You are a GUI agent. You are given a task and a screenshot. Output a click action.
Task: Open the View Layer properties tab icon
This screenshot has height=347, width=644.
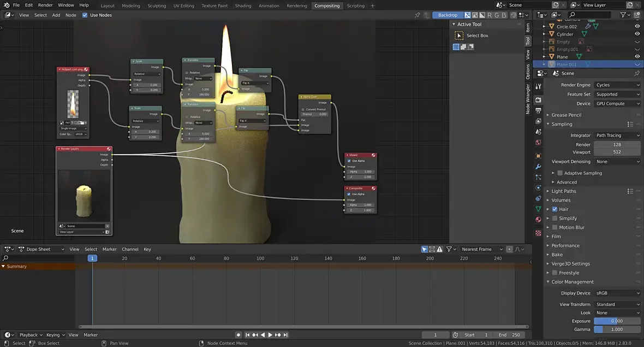click(538, 121)
